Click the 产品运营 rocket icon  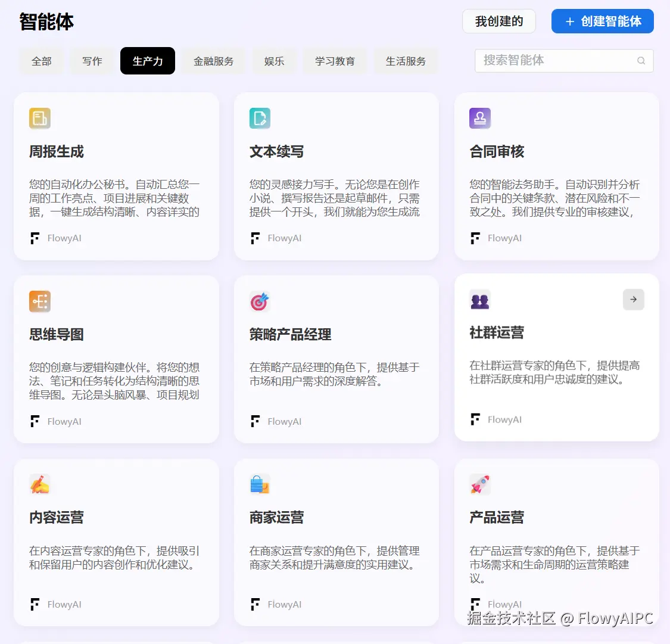[x=480, y=484]
